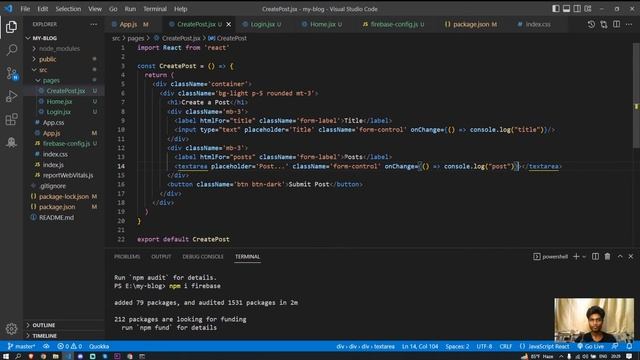Viewport: 640px width, 360px height.
Task: Open Terminal menu
Action: click(x=155, y=9)
